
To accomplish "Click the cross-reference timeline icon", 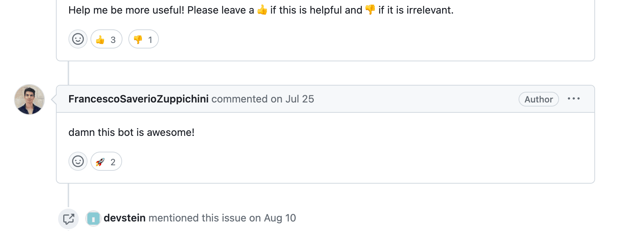I will pos(68,219).
